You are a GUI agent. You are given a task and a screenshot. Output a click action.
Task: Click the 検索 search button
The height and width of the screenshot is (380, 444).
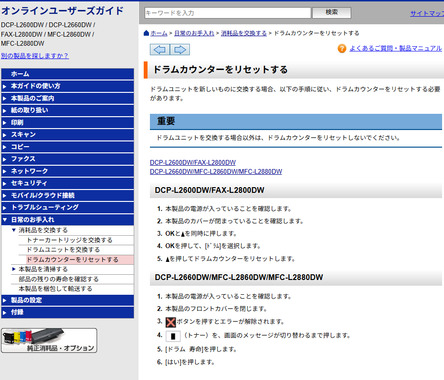click(332, 13)
